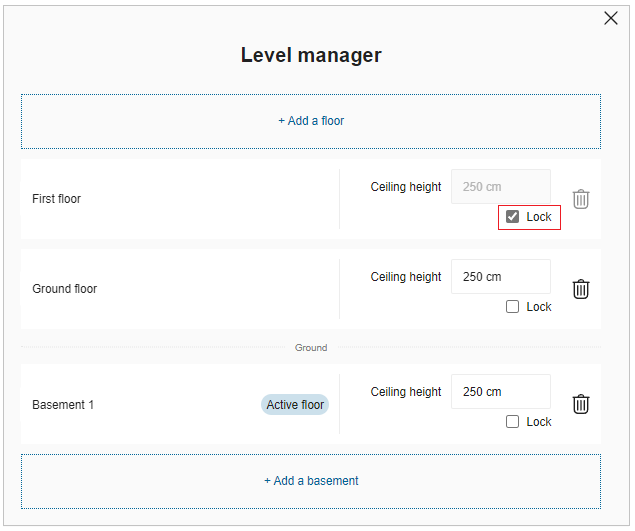The width and height of the screenshot is (635, 531).
Task: Click the Ceiling height label for Basement 1
Action: [406, 392]
